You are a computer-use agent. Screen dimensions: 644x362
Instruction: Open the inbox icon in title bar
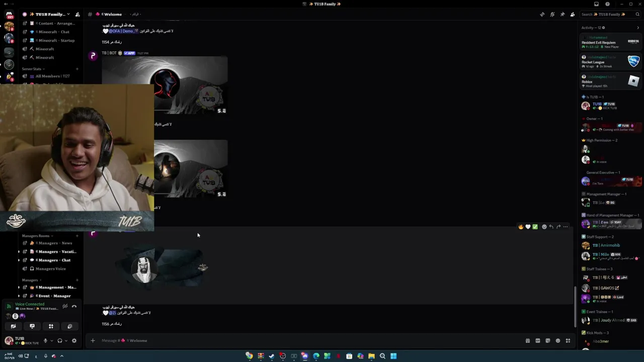click(x=597, y=4)
